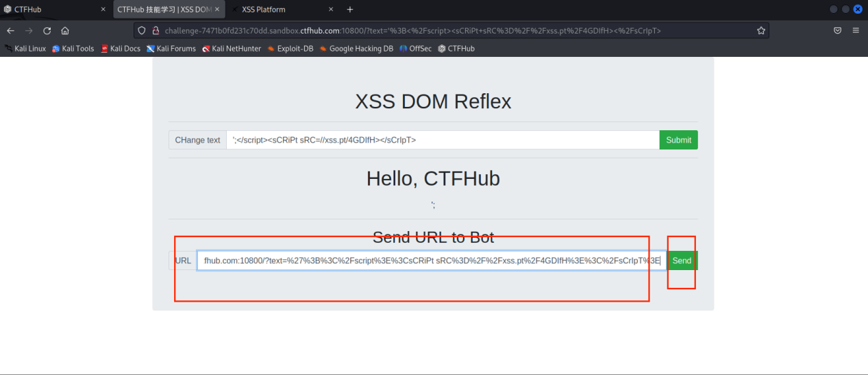This screenshot has width=868, height=375.
Task: Switch to the CTFHub browser tab
Action: point(55,10)
